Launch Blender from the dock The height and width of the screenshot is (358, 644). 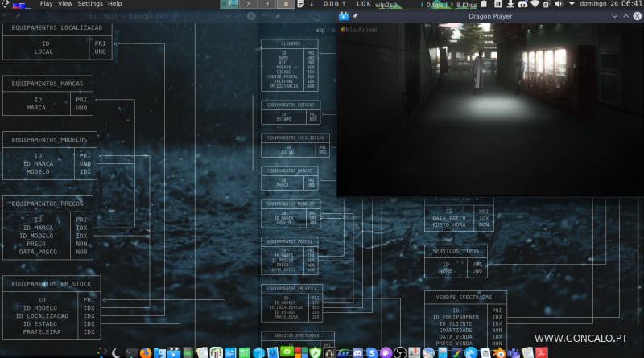coord(499,352)
